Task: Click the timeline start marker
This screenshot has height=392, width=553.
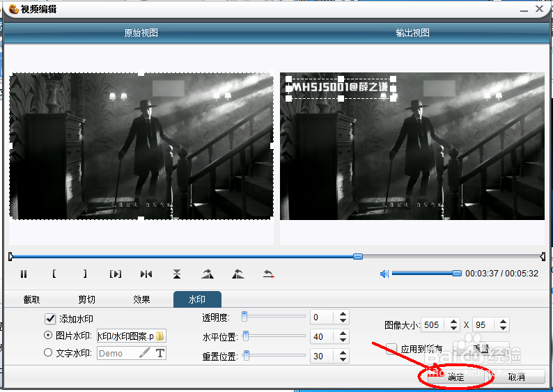Action: click(10, 257)
